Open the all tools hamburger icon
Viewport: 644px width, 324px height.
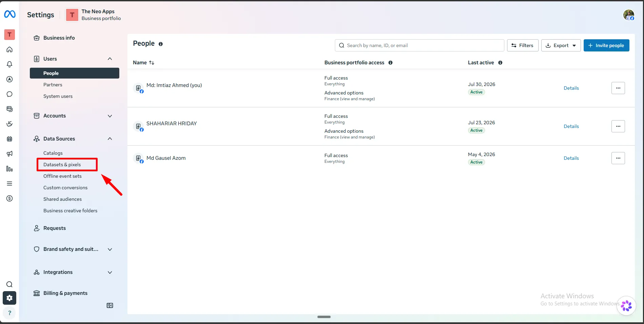pos(9,183)
